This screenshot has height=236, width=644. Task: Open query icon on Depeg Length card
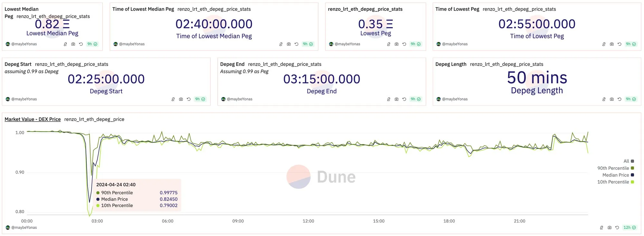[604, 99]
